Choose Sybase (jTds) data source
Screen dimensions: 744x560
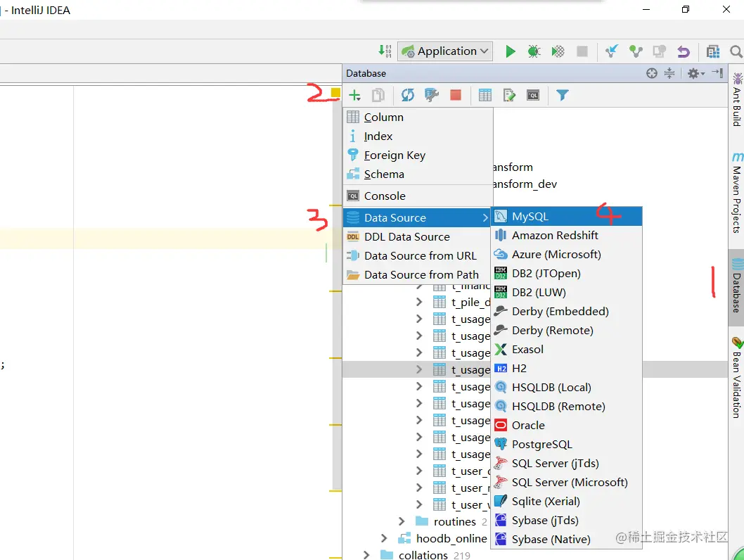[x=567, y=520]
